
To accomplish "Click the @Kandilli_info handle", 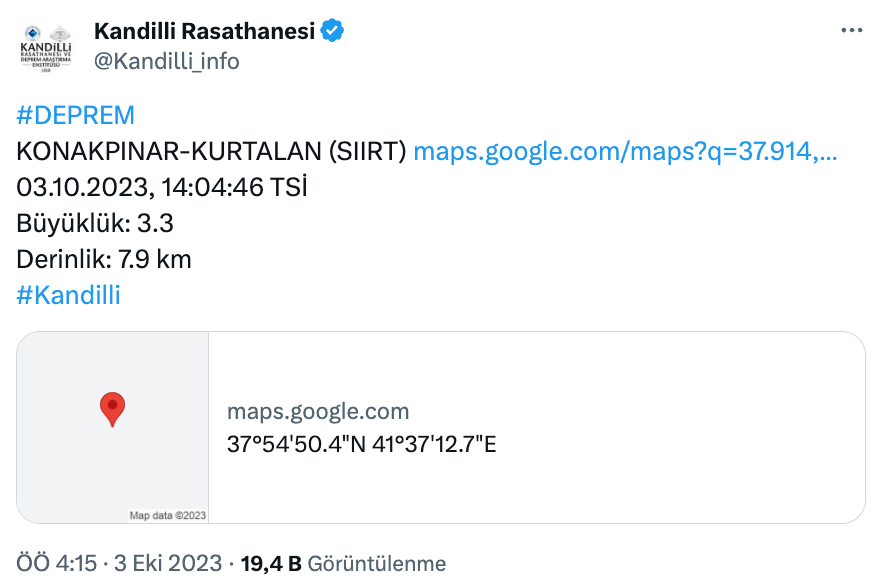I will coord(166,61).
